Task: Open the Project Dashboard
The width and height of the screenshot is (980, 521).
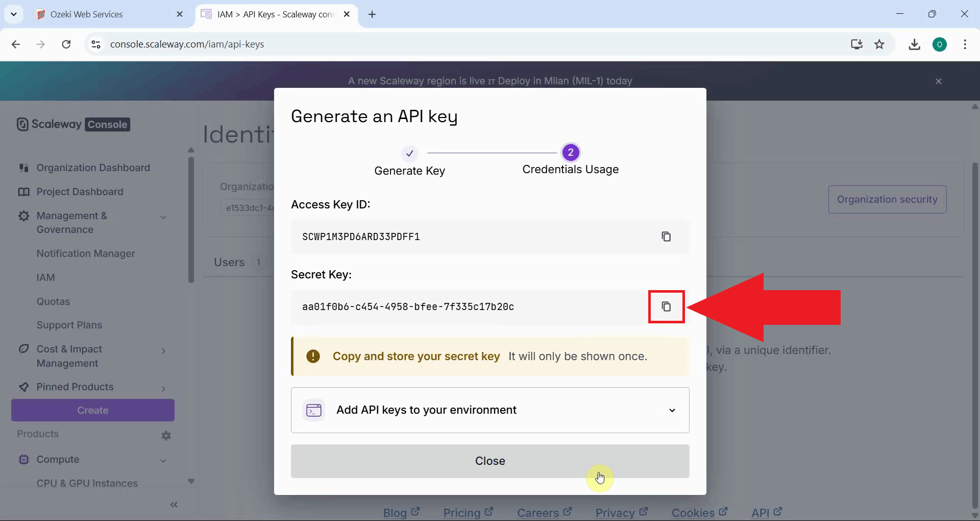Action: (x=79, y=192)
